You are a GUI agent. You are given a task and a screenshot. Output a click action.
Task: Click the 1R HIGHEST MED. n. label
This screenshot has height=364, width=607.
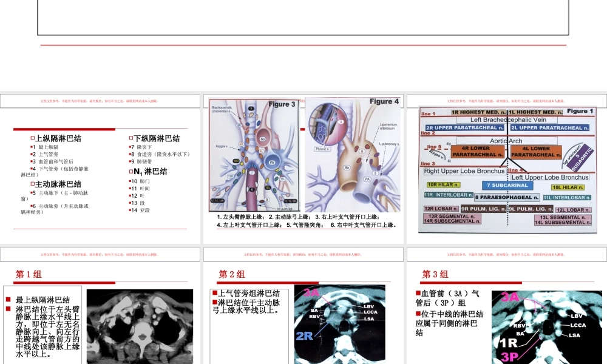point(478,112)
